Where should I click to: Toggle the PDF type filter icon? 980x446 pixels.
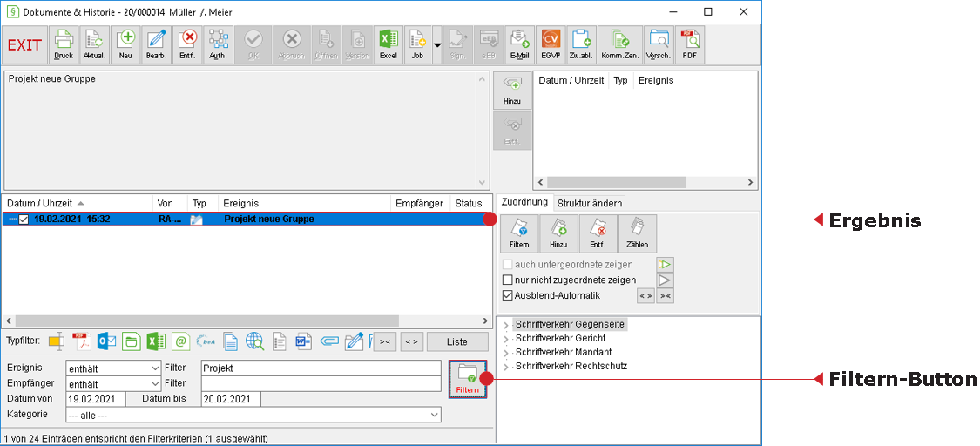(81, 341)
